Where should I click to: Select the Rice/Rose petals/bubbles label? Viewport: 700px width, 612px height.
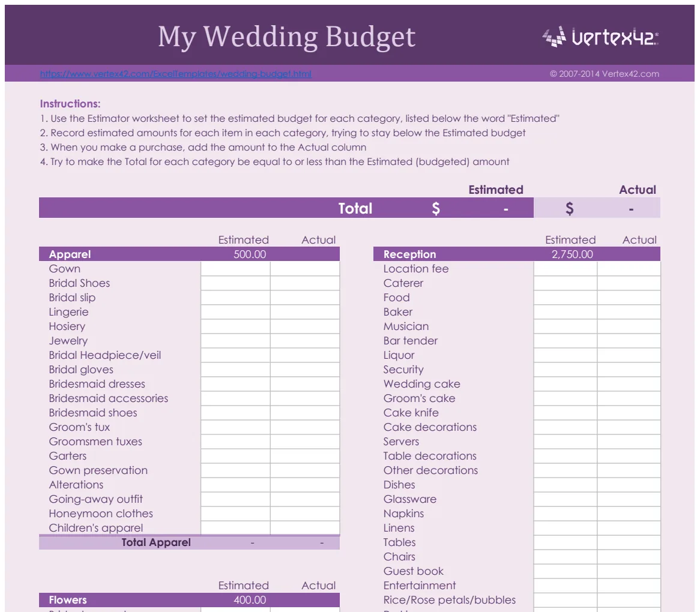pyautogui.click(x=450, y=600)
